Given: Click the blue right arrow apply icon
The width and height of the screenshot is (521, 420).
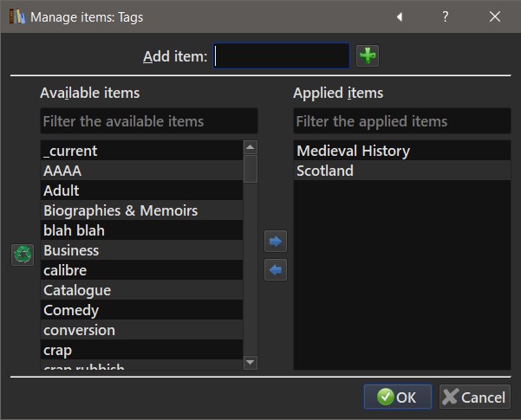Looking at the screenshot, I should pyautogui.click(x=275, y=242).
